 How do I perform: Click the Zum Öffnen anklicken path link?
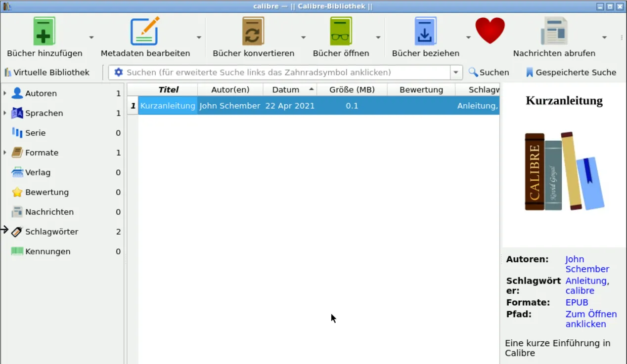(x=591, y=319)
